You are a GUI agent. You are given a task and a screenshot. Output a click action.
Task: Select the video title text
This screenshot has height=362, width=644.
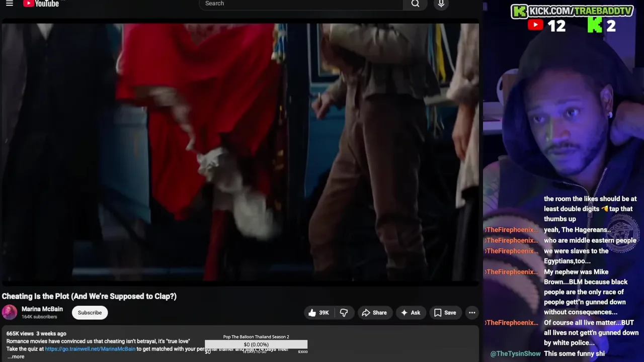pyautogui.click(x=89, y=296)
